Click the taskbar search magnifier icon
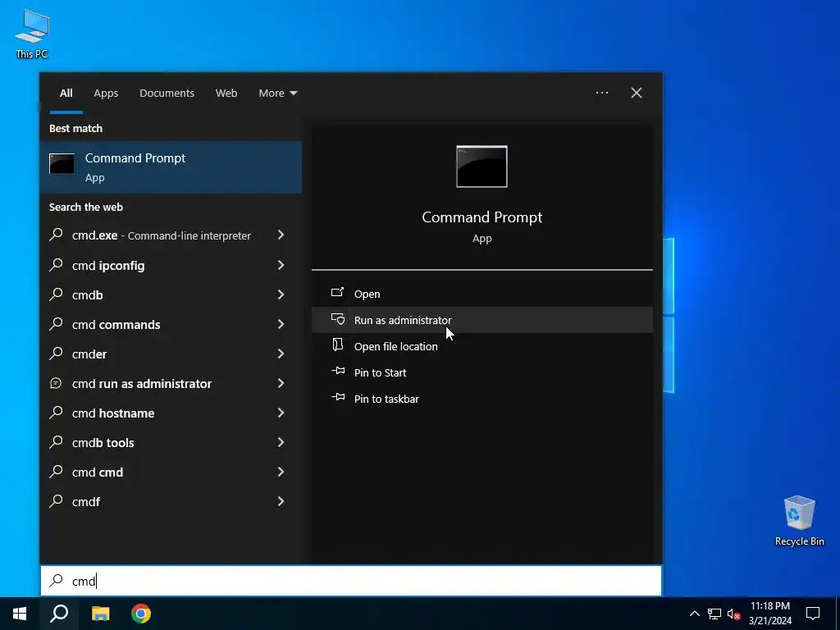Image resolution: width=840 pixels, height=630 pixels. [59, 614]
